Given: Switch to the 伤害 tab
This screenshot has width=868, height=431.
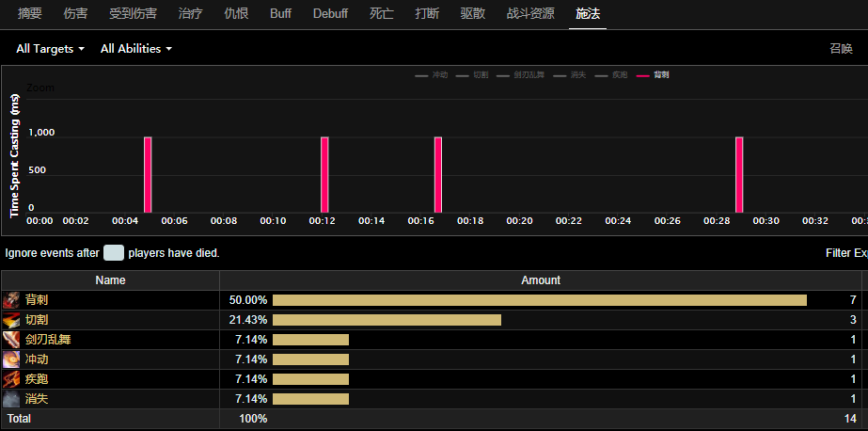Looking at the screenshot, I should tap(76, 14).
